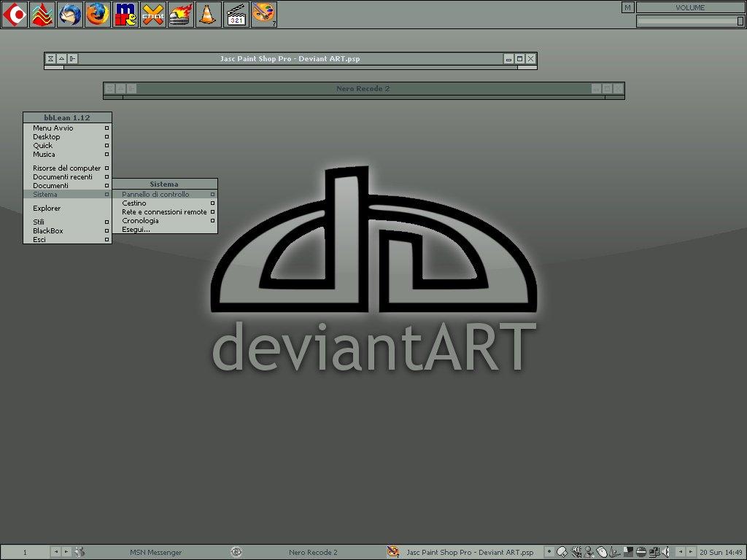Open the BlackBox submenu

coord(67,231)
